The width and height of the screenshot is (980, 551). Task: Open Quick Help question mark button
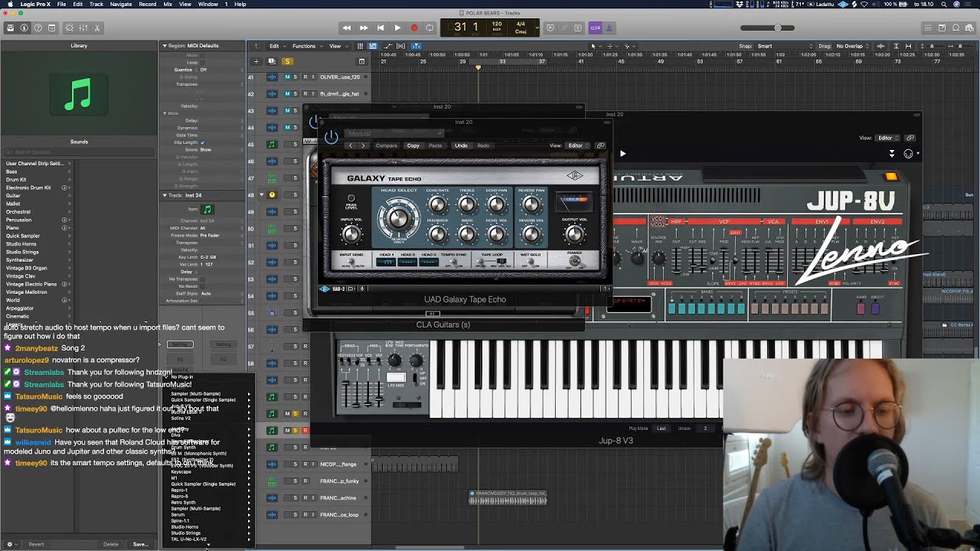pos(38,28)
